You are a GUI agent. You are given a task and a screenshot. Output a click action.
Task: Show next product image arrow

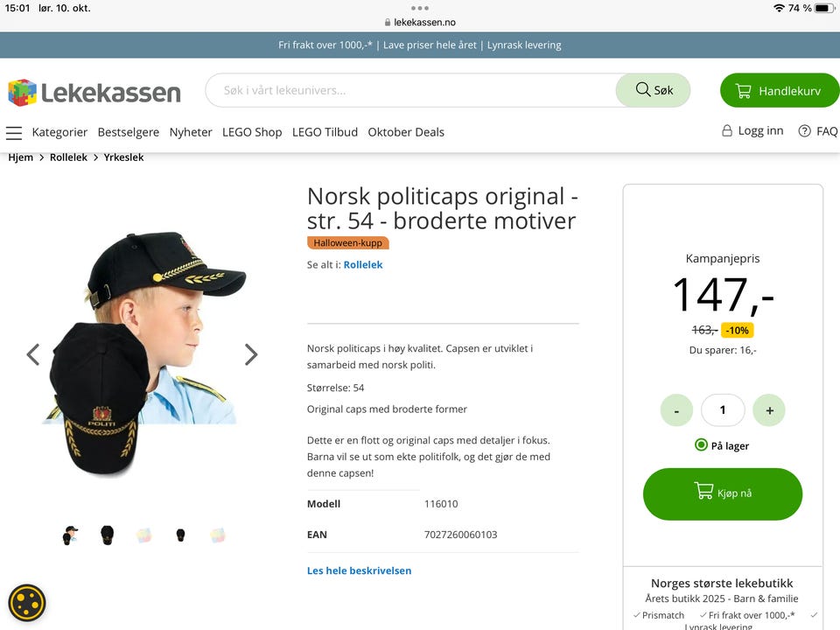(x=251, y=354)
